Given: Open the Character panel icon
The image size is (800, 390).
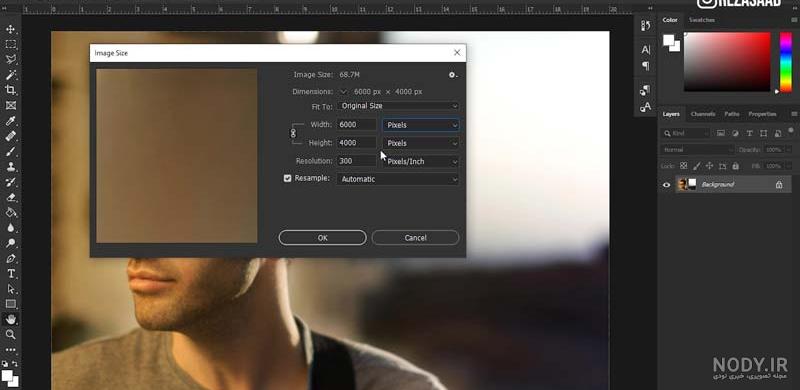Looking at the screenshot, I should pos(646,50).
